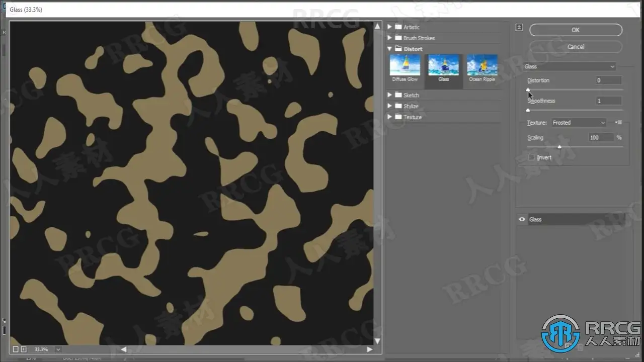Click the Cancel button

click(x=576, y=47)
